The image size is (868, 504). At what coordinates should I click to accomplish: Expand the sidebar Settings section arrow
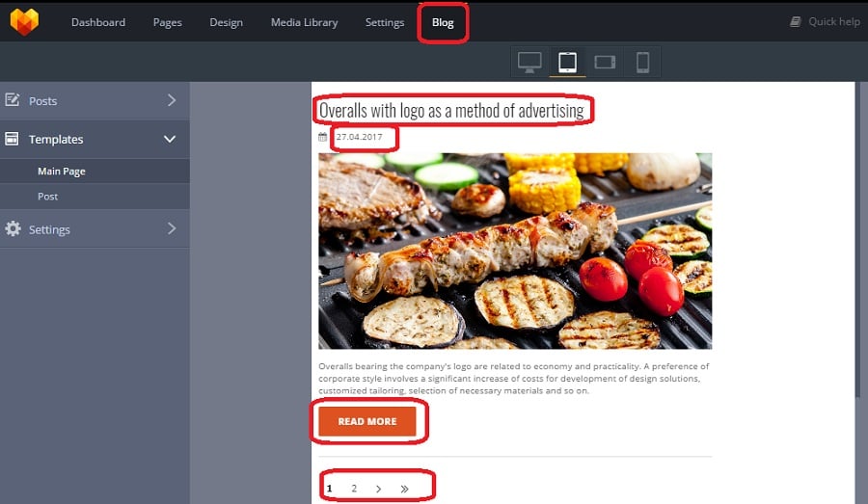point(171,229)
